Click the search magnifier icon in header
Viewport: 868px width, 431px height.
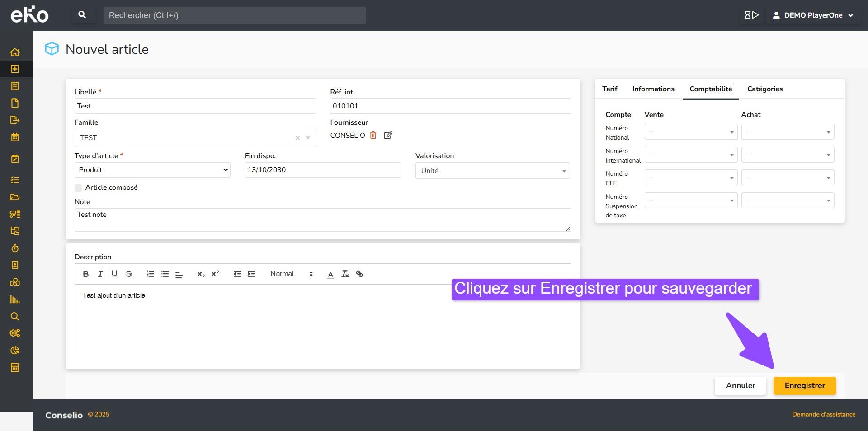click(x=82, y=15)
